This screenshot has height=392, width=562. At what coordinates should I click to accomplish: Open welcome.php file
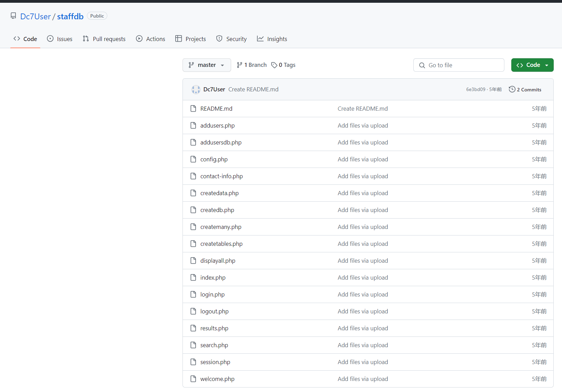coord(217,379)
